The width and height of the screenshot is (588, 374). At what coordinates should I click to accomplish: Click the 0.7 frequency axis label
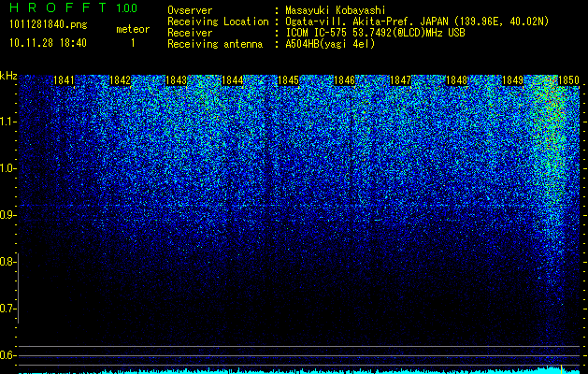(8, 309)
